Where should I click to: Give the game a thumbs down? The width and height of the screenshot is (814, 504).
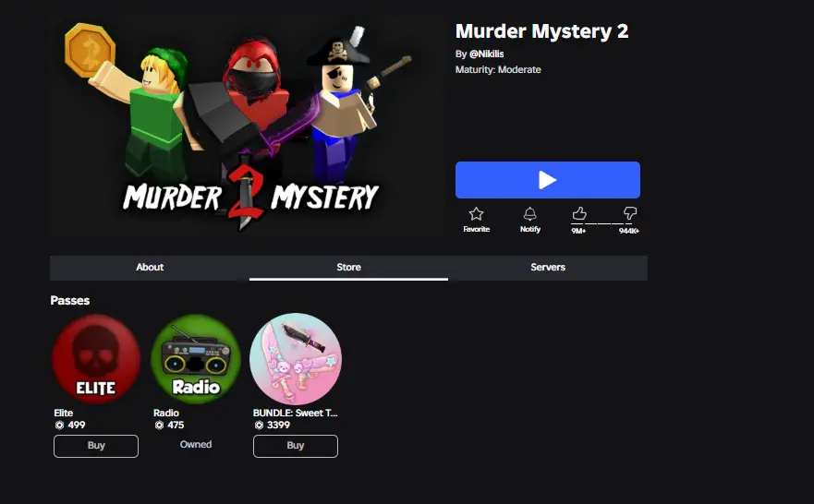tap(630, 213)
